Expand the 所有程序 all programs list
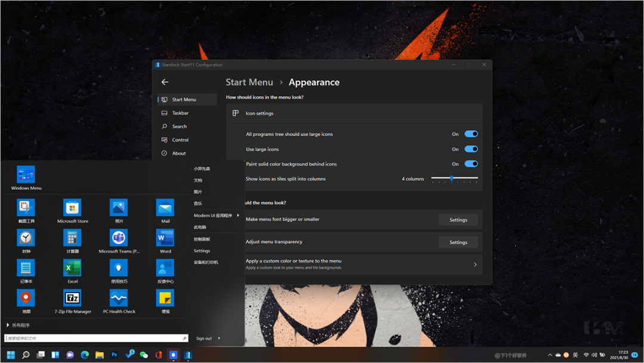Screen dimensions: 644x363 pos(18,325)
